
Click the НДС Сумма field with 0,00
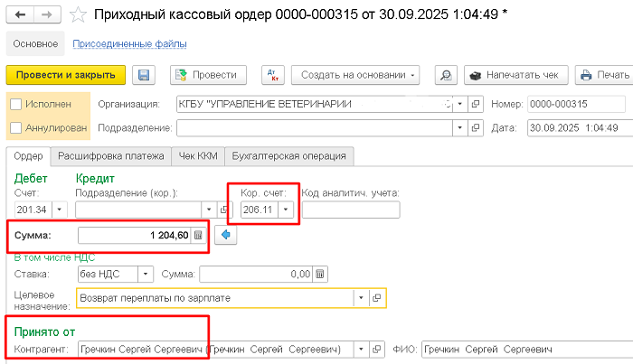coord(256,274)
